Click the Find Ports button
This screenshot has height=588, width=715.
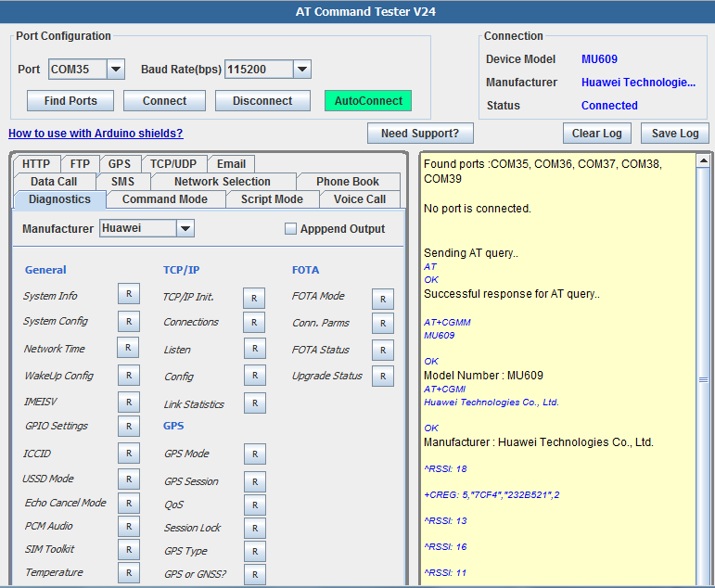pyautogui.click(x=70, y=101)
